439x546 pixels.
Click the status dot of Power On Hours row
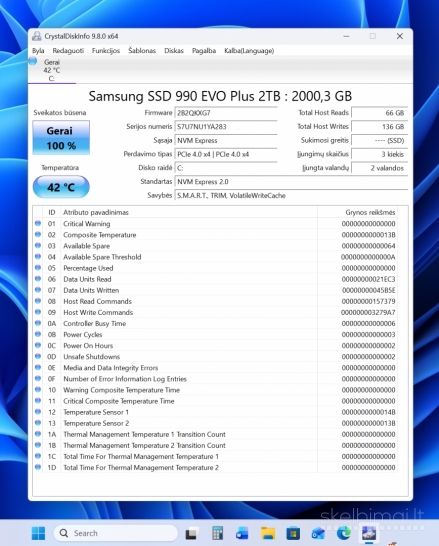click(x=38, y=345)
